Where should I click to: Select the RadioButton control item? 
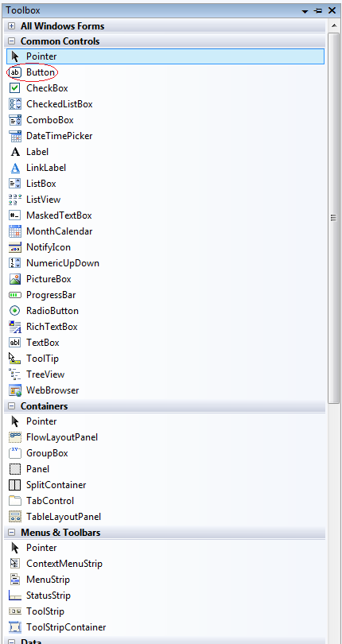point(44,311)
